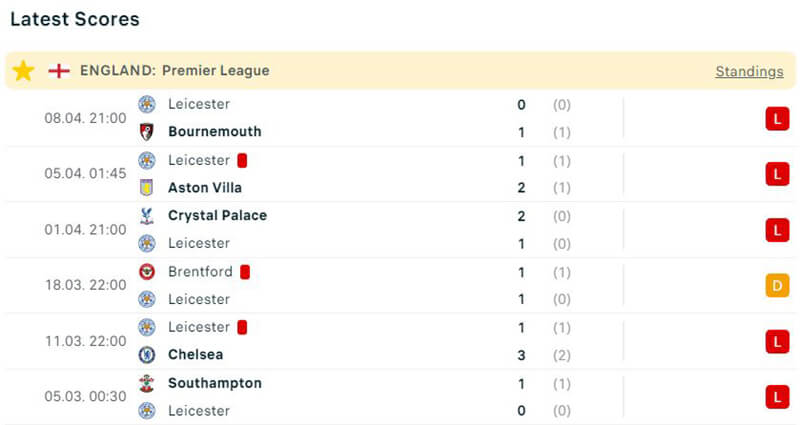Screen dimensions: 800x425
Task: Click the orange D draw result badge
Action: point(777,286)
